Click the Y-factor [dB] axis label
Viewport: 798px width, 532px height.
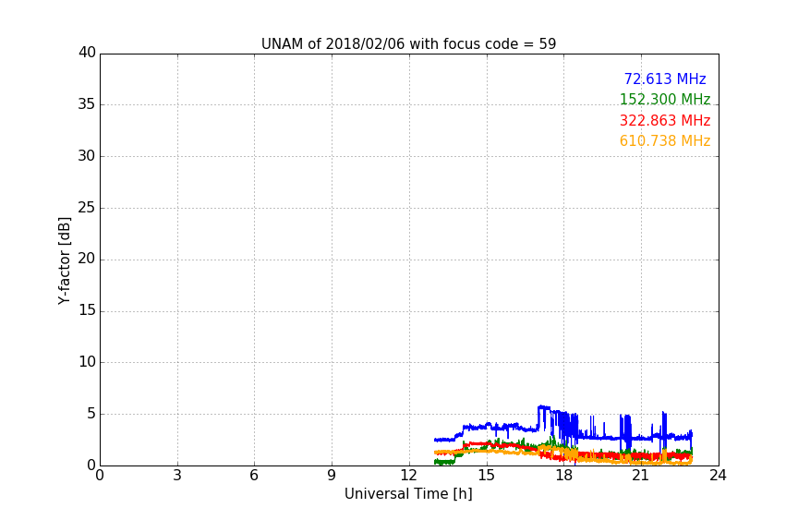[64, 260]
